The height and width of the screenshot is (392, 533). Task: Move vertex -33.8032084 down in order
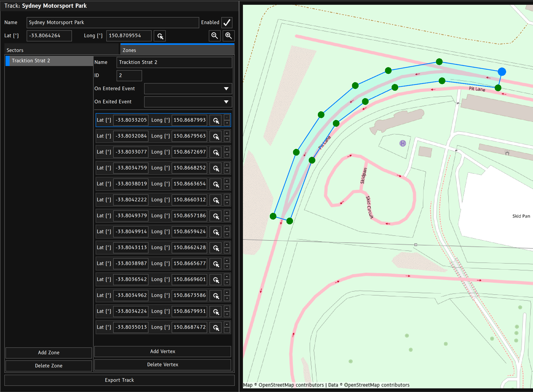click(x=227, y=139)
